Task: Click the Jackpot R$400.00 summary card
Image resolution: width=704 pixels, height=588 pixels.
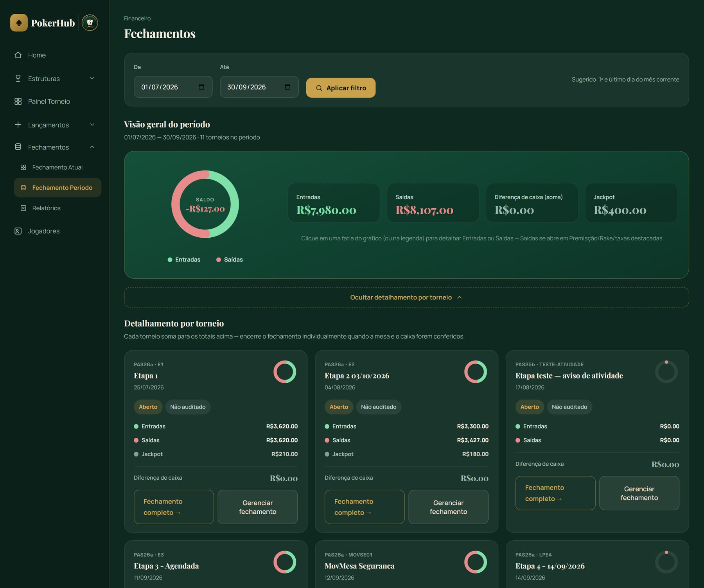Action: (631, 203)
